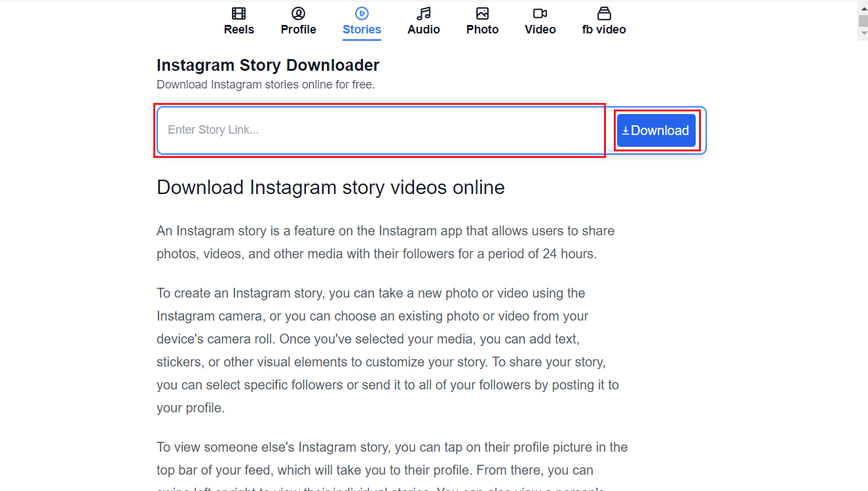Select the fb video icon
This screenshot has height=491, width=868.
(x=603, y=12)
